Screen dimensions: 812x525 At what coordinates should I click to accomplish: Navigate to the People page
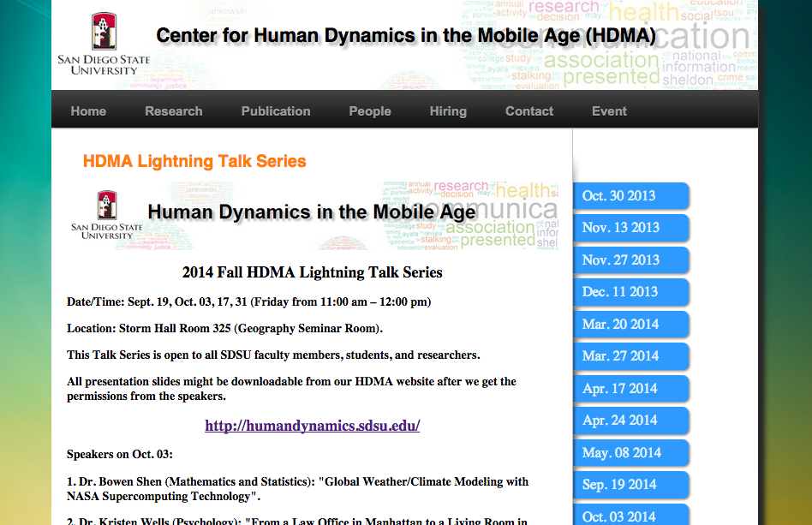370,111
